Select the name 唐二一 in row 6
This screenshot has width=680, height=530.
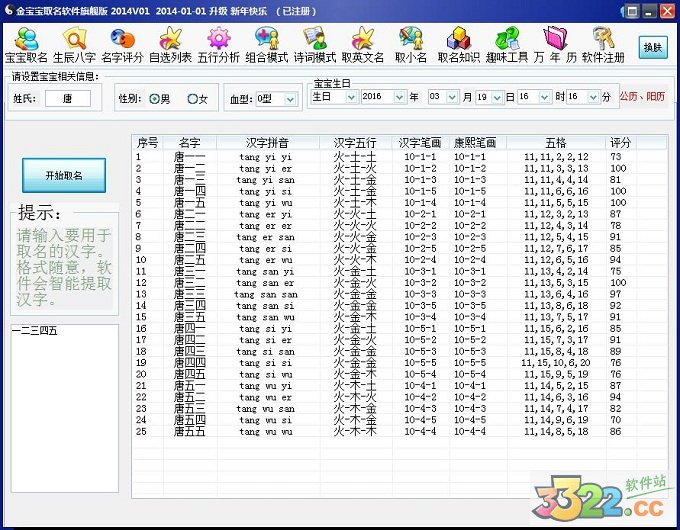pyautogui.click(x=190, y=214)
